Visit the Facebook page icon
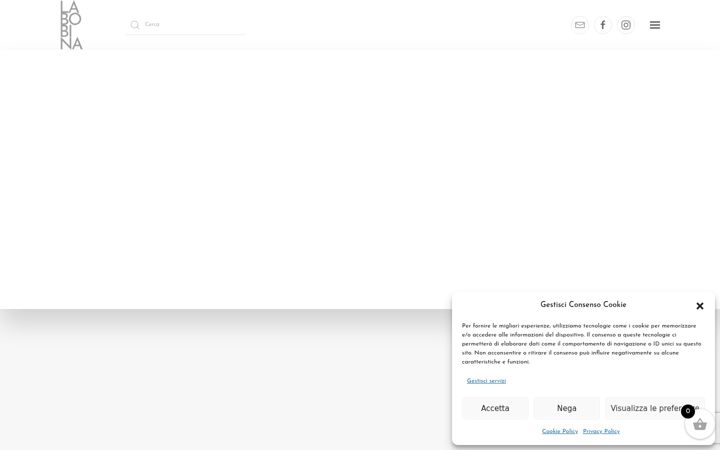The width and height of the screenshot is (720, 450). (603, 25)
